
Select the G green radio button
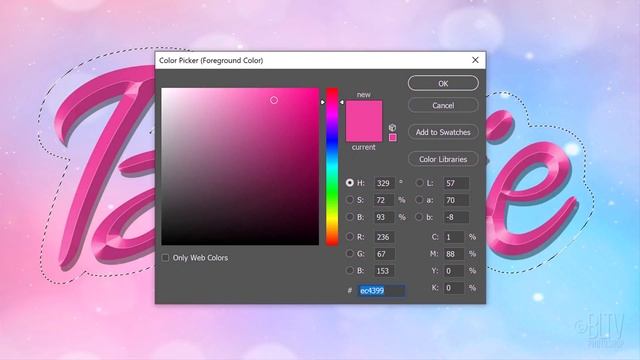[x=350, y=253]
